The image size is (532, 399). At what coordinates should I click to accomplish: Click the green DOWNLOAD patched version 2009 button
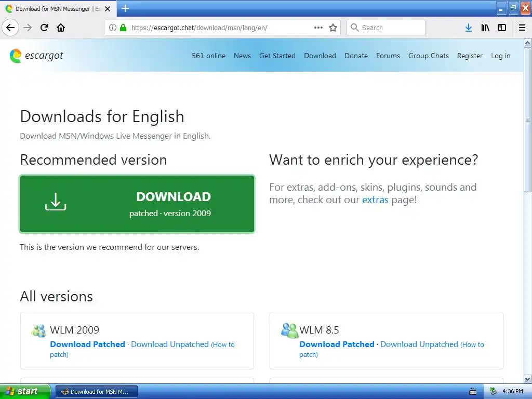click(x=137, y=204)
